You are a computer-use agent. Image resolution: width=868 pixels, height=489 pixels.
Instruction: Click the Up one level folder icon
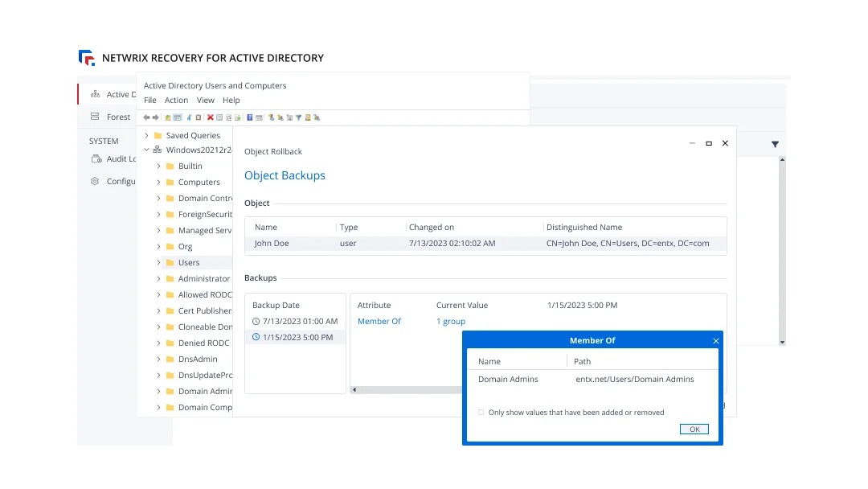pos(168,117)
